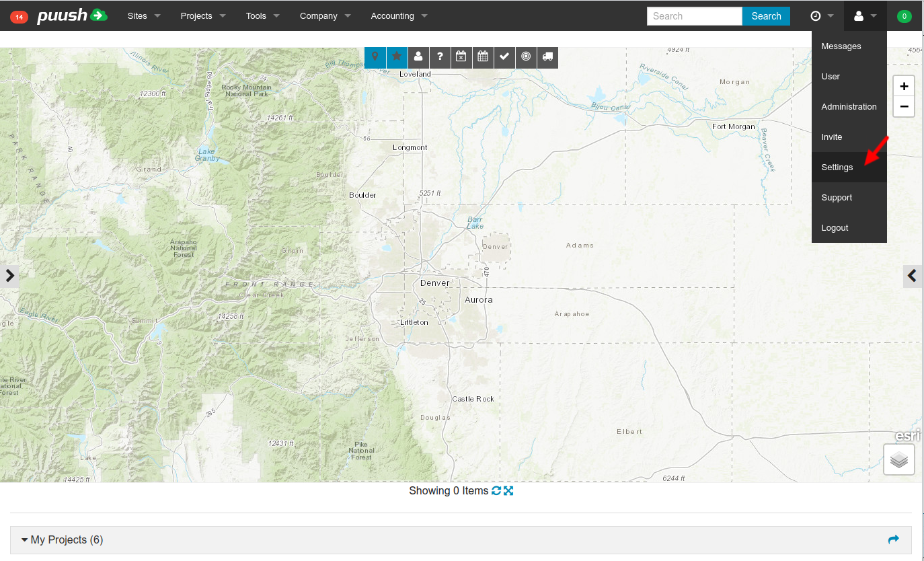Select Settings from the user menu
Screen dimensions: 924x561
click(x=837, y=167)
